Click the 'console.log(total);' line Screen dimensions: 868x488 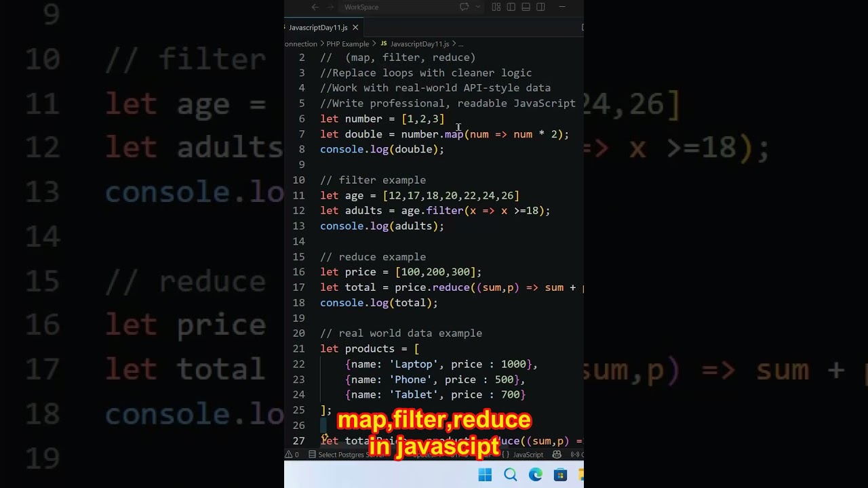(379, 302)
